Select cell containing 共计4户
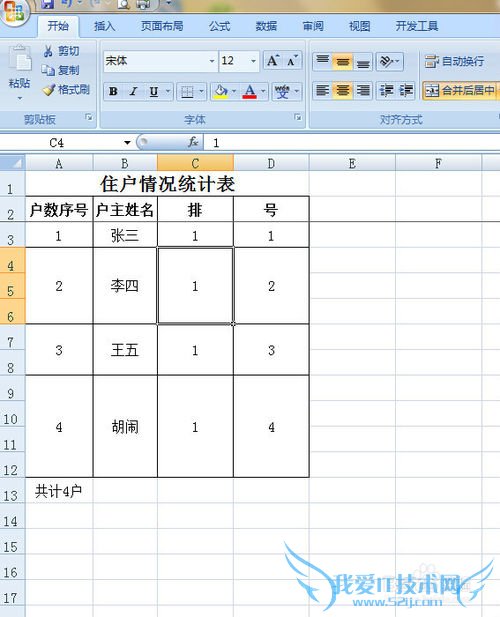The image size is (500, 617). point(59,491)
